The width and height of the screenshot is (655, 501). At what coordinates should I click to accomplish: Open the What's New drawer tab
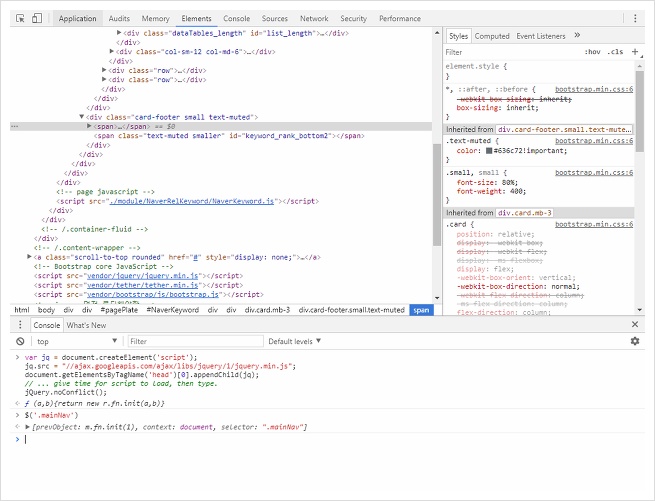86,325
